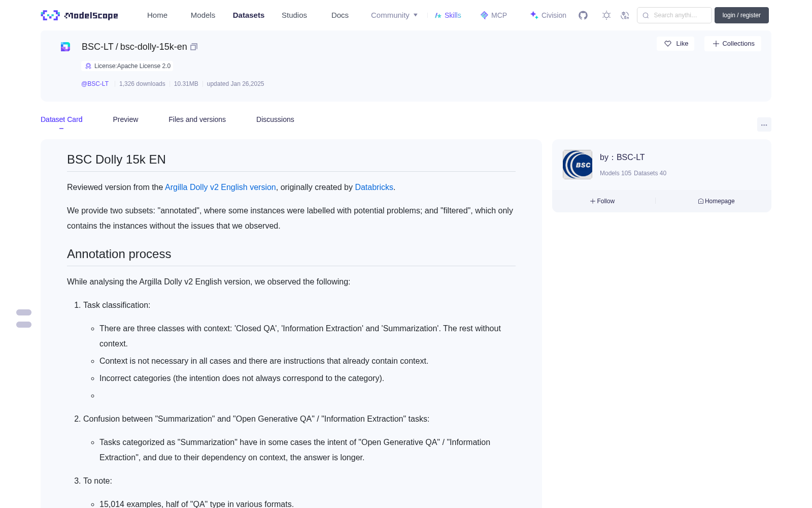Click the dataset icon beside BSC-LT title
Viewport: 812px width, 508px height.
[65, 47]
